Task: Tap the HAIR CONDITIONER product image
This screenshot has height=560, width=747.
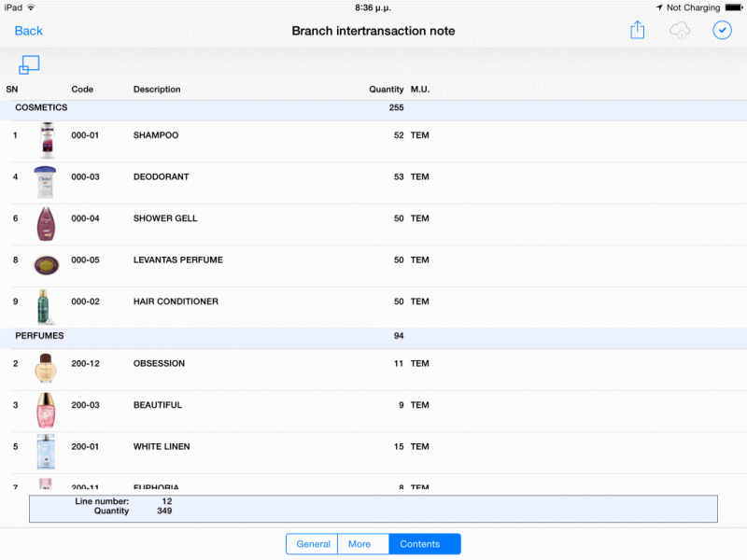Action: tap(44, 307)
